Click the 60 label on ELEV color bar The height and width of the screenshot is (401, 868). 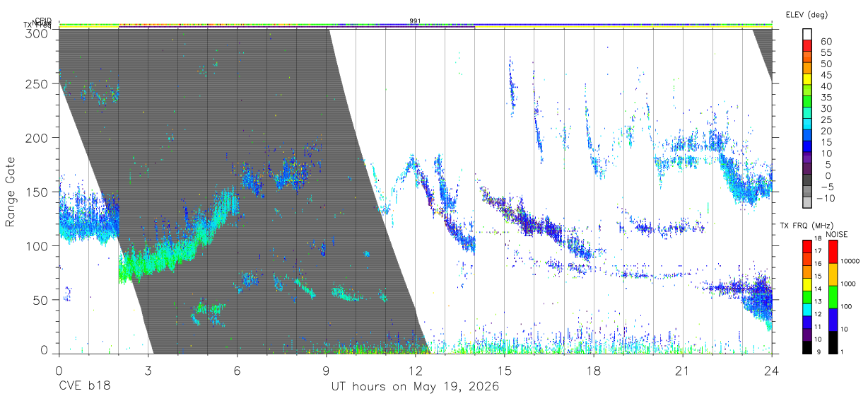tap(826, 41)
